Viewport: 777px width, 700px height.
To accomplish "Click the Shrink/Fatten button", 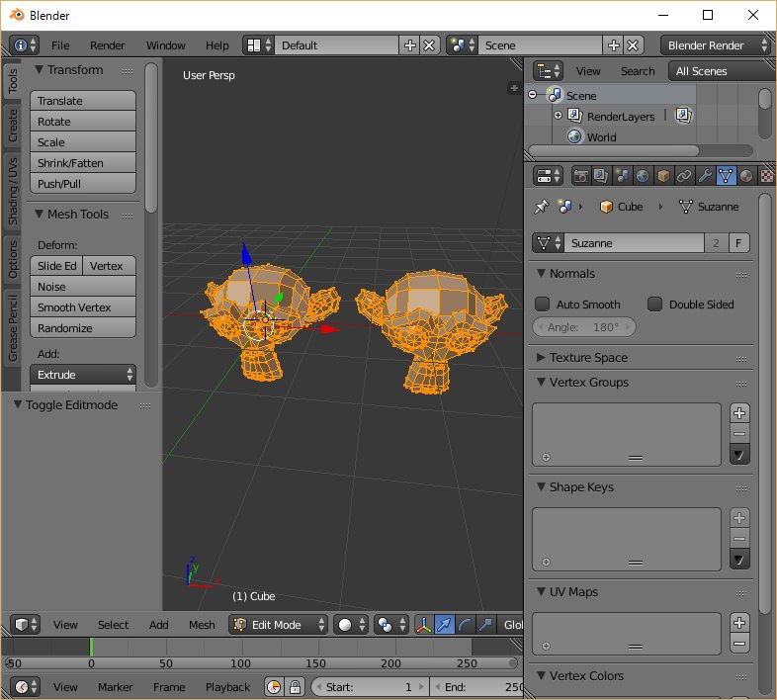I will 83,163.
